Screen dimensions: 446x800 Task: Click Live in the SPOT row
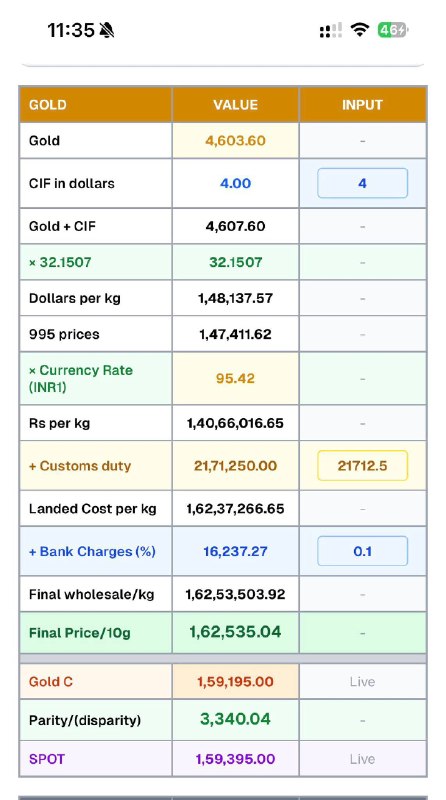[x=362, y=759]
